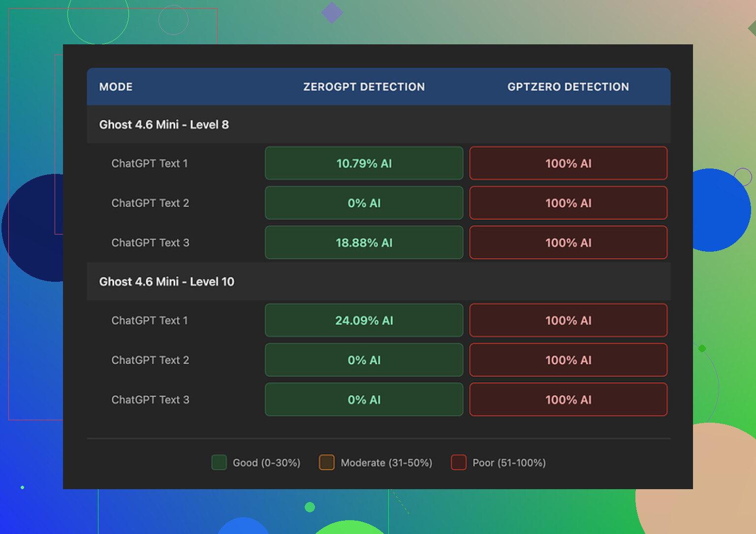
Task: Select ChatGPT Text 3 label under Level 10
Action: point(150,400)
